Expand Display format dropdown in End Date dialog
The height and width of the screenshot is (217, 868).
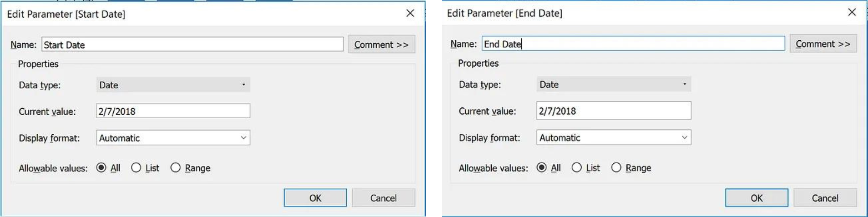pyautogui.click(x=614, y=137)
